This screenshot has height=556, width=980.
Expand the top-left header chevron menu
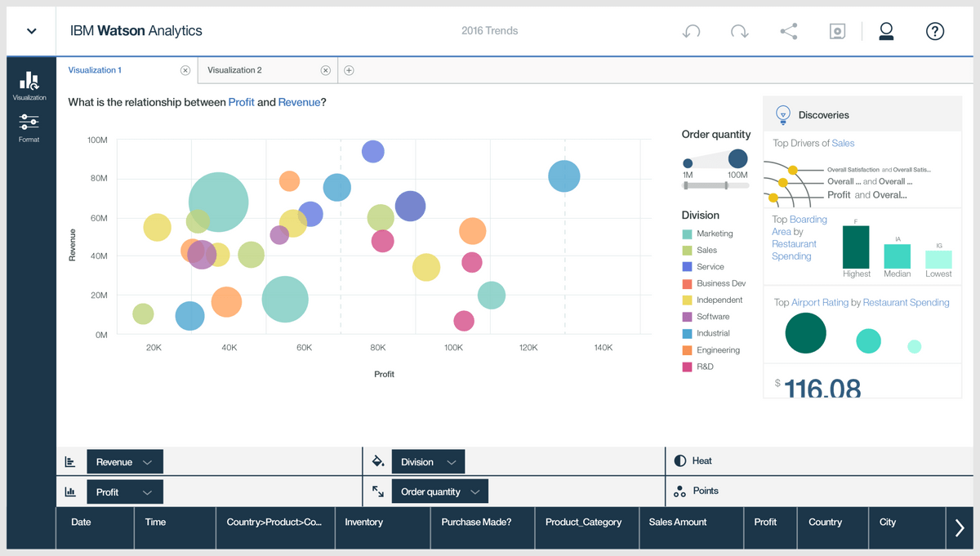tap(32, 31)
